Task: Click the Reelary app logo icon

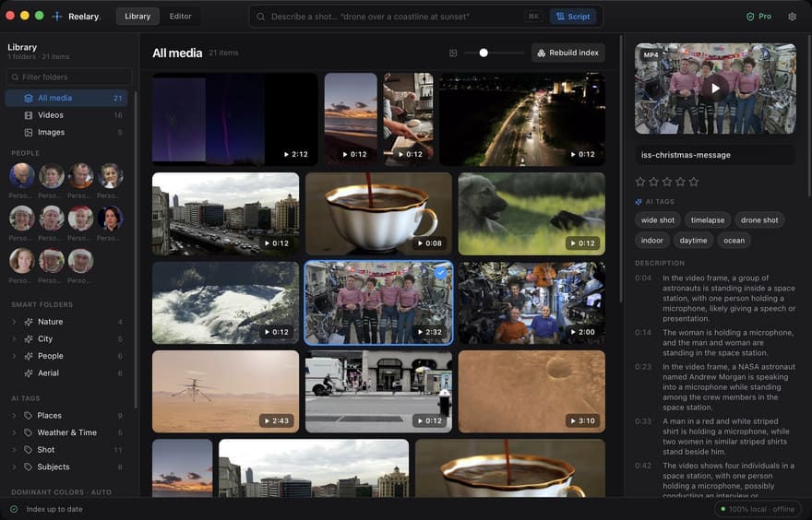Action: pos(57,17)
